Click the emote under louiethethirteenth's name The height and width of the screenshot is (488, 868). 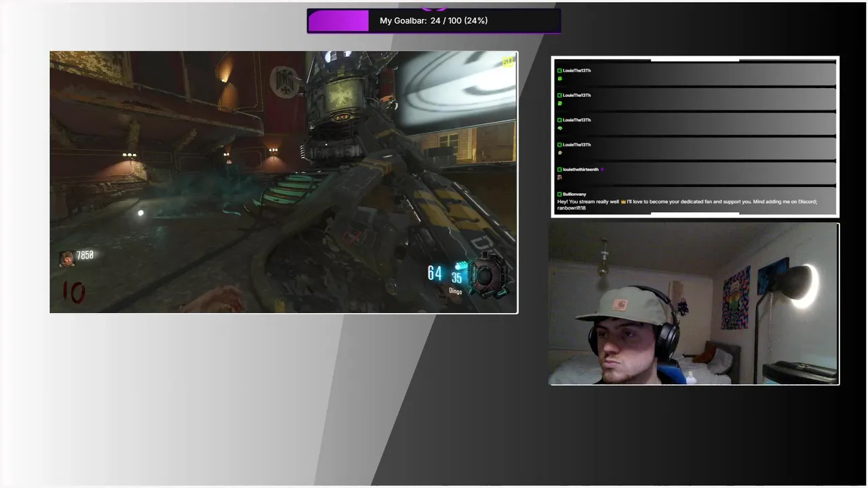pyautogui.click(x=559, y=178)
